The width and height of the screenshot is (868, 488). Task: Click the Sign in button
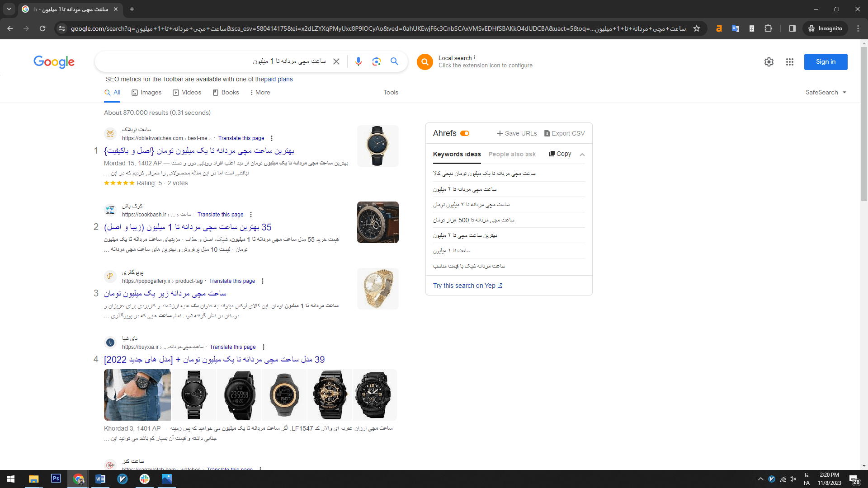click(x=826, y=62)
